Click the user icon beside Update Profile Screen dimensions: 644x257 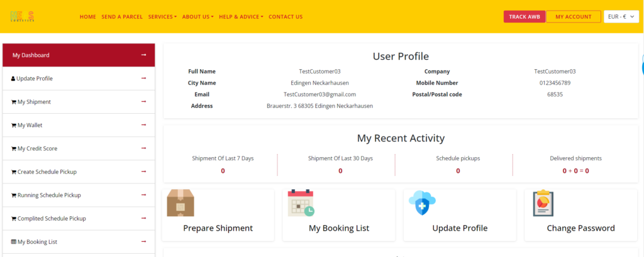click(13, 79)
